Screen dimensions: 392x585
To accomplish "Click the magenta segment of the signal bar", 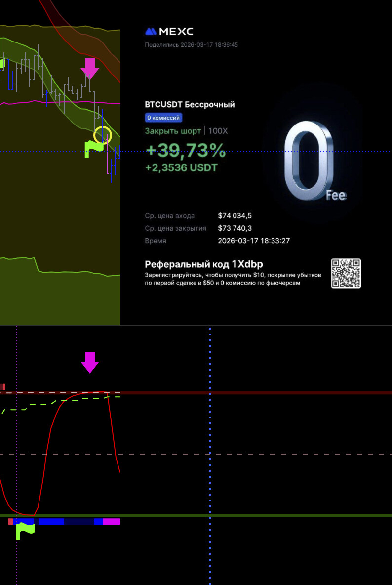I will click(111, 521).
